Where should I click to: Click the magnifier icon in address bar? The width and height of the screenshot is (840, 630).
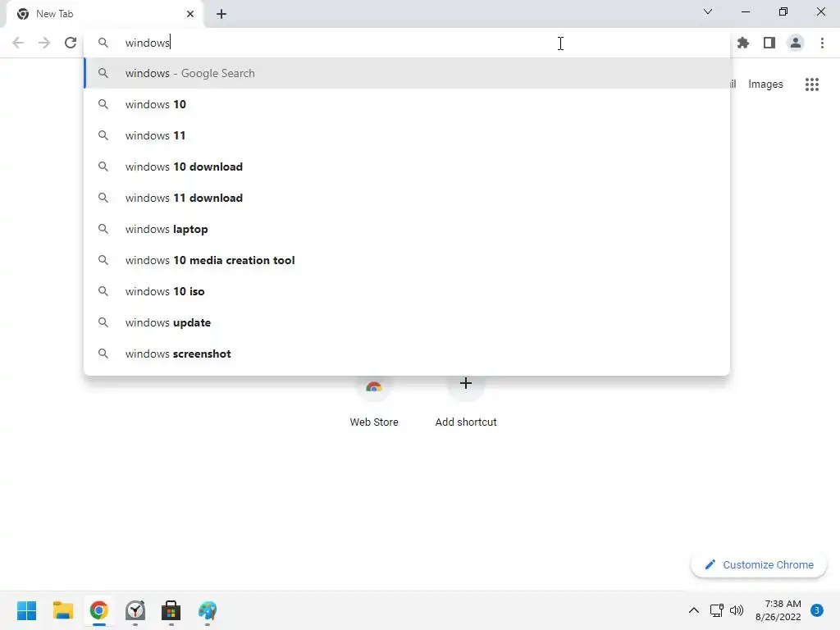(x=103, y=43)
